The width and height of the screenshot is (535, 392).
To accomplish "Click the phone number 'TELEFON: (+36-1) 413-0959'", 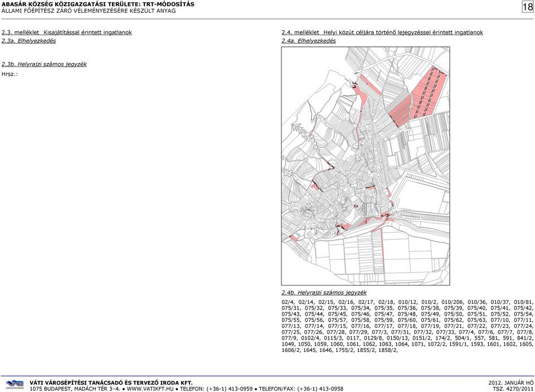I will point(216,389).
